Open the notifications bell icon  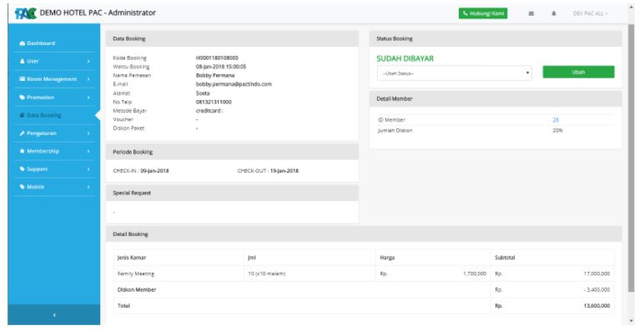(554, 13)
